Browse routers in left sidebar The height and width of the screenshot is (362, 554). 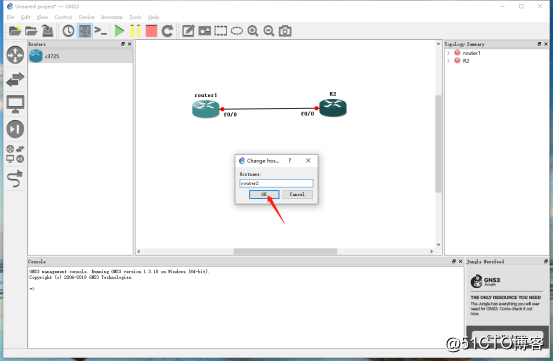[x=15, y=55]
